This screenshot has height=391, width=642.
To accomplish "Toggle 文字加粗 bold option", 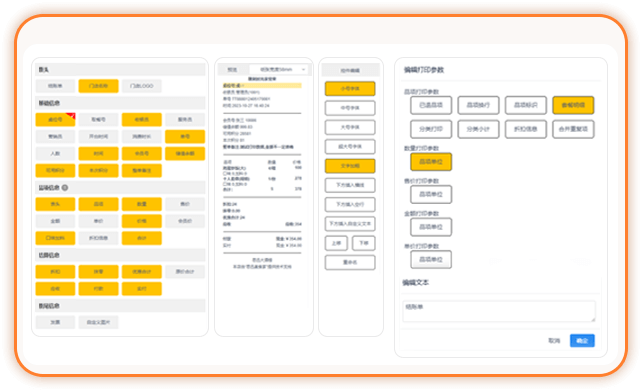I will pyautogui.click(x=350, y=166).
